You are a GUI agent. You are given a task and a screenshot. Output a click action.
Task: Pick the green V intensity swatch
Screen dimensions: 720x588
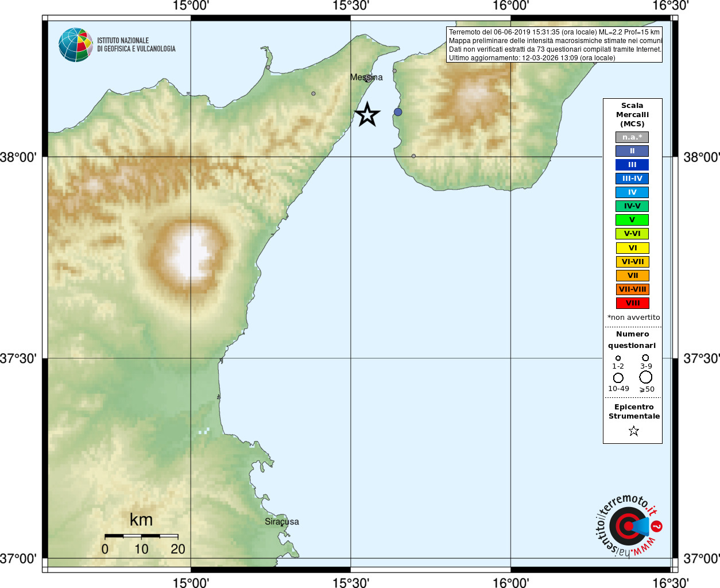coord(632,220)
